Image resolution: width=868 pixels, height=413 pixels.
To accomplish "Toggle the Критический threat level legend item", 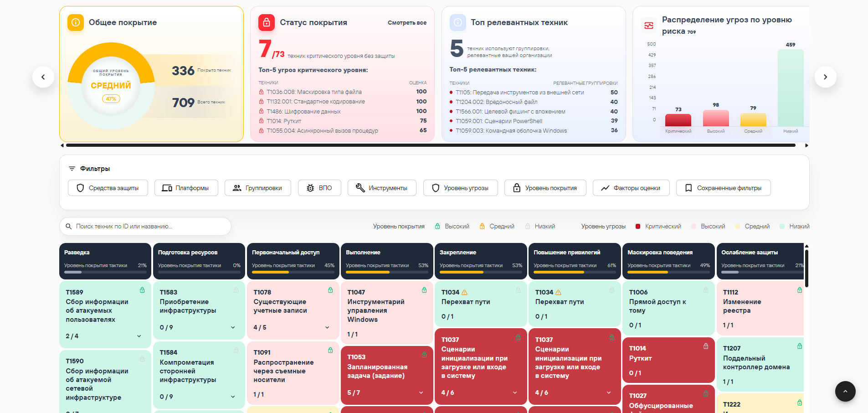I will (x=658, y=226).
